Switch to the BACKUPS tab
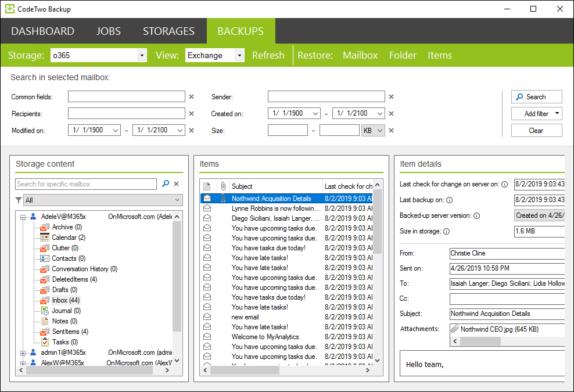 pos(241,31)
